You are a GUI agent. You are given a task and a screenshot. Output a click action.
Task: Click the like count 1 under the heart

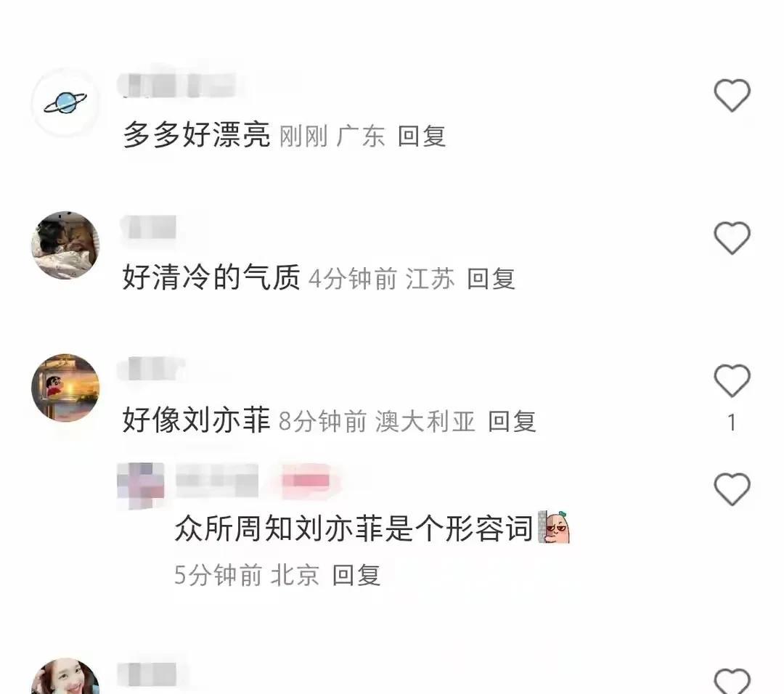tap(732, 422)
